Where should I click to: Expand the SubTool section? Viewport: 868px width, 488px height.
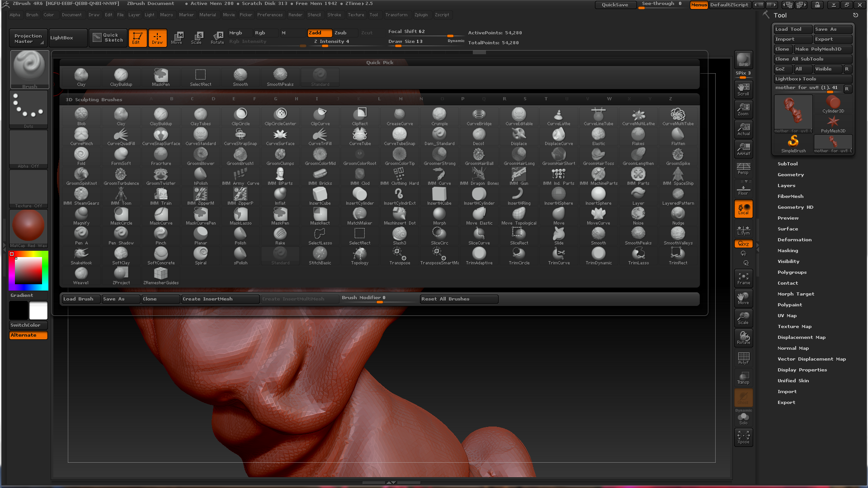[x=788, y=164]
